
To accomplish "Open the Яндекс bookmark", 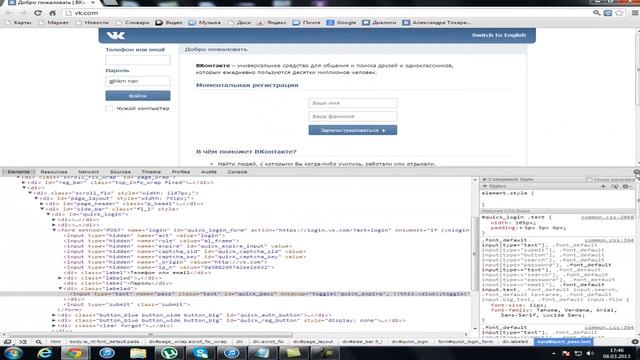I will point(272,22).
